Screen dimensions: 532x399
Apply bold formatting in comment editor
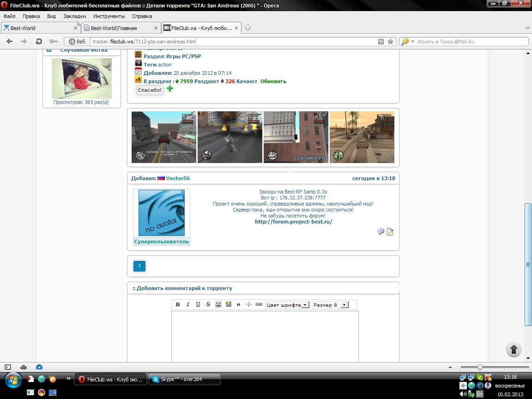[x=177, y=304]
